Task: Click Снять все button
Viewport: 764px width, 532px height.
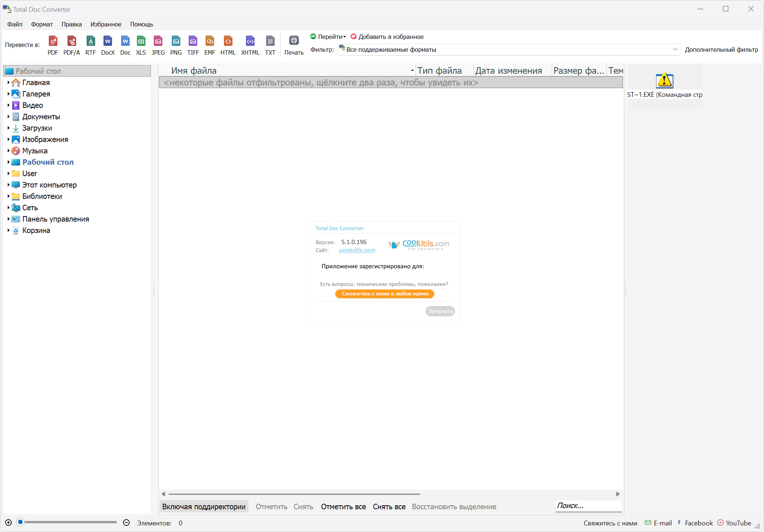Action: click(389, 507)
